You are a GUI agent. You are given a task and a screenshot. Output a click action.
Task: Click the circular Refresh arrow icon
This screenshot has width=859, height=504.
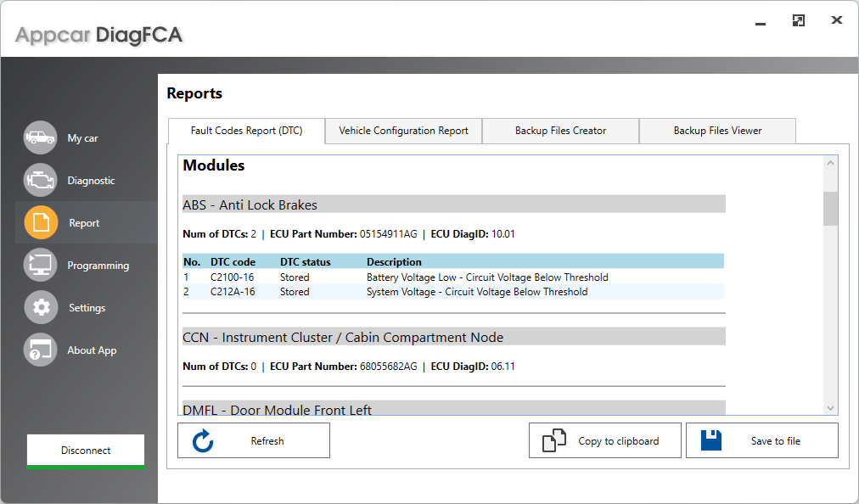203,440
